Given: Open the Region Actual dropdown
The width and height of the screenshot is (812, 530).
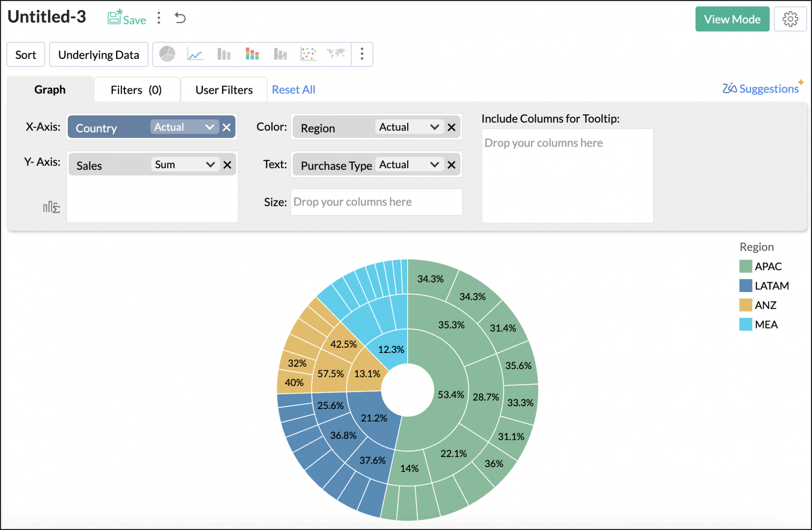Looking at the screenshot, I should (x=434, y=127).
